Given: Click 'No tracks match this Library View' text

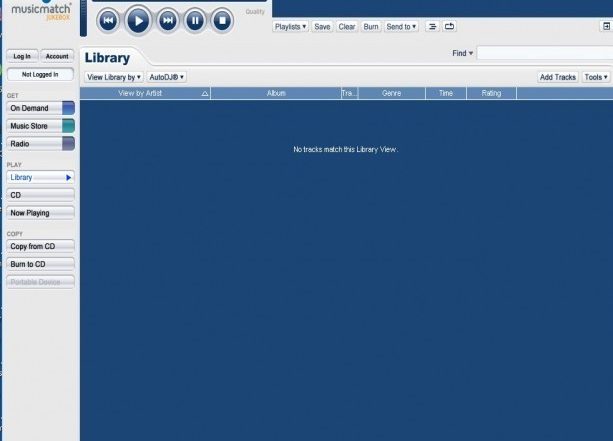Looking at the screenshot, I should [346, 149].
